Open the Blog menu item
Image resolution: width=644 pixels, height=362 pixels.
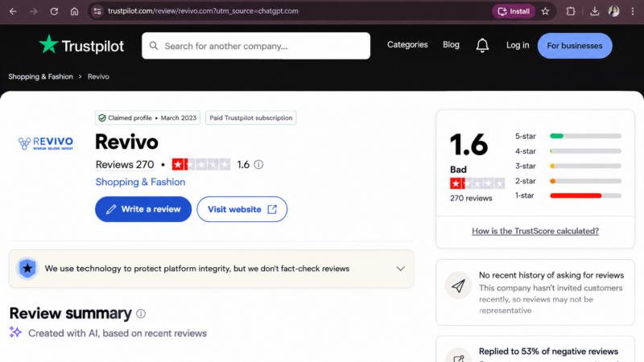451,45
